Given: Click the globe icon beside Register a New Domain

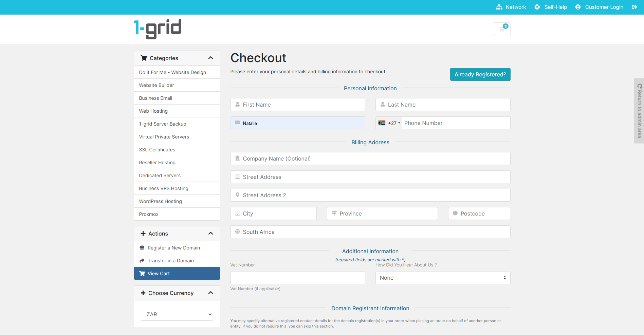Looking at the screenshot, I should click(142, 248).
